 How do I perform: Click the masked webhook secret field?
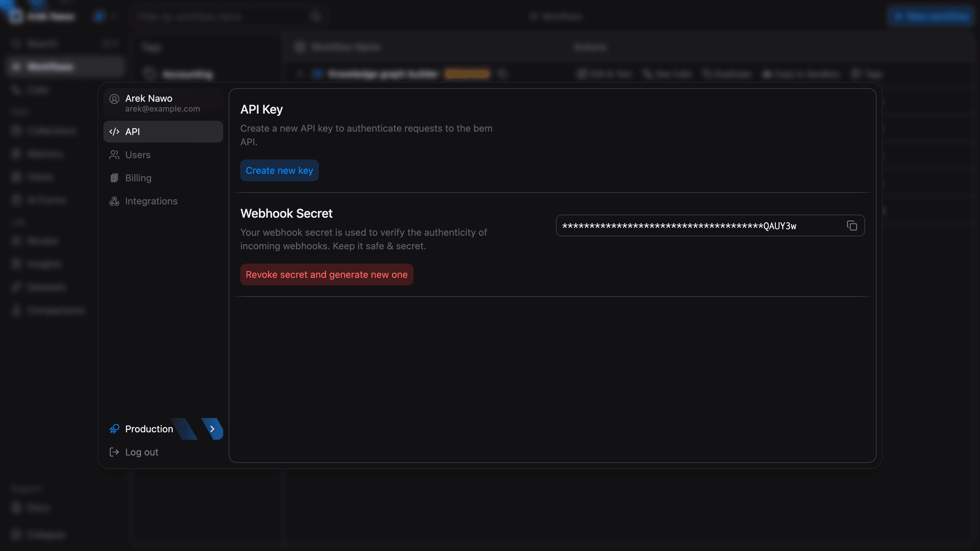pos(710,226)
